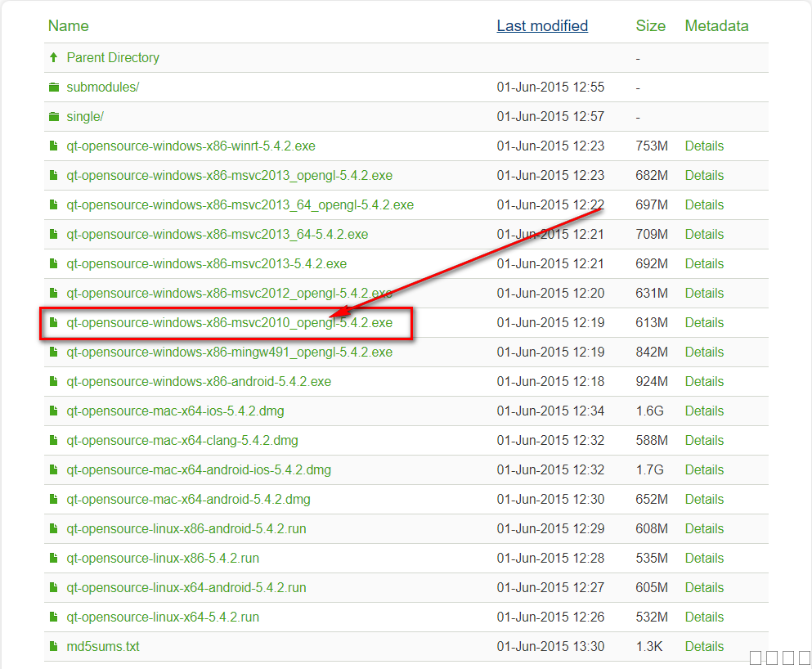Click file icon beside winrt-5.4.2.exe

tap(54, 146)
